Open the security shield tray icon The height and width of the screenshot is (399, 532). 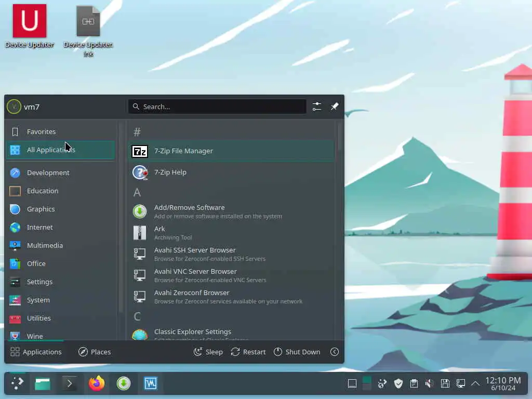(x=398, y=384)
